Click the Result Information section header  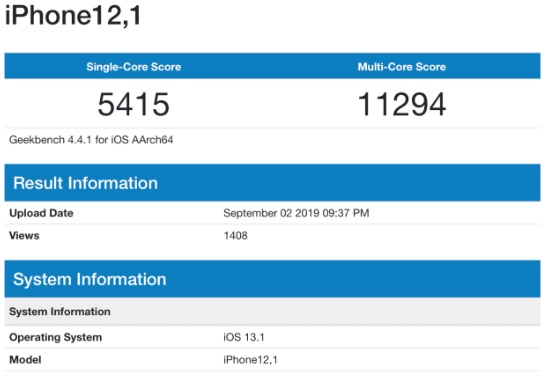[x=272, y=182]
